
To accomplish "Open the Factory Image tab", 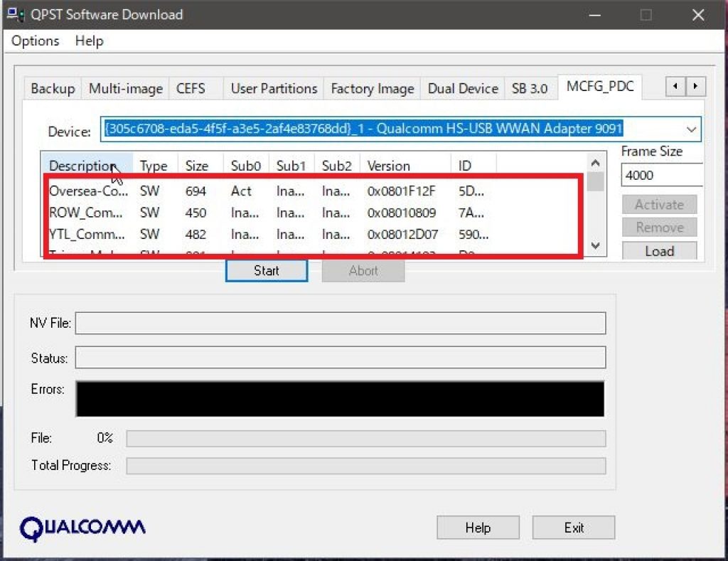I will [x=372, y=89].
